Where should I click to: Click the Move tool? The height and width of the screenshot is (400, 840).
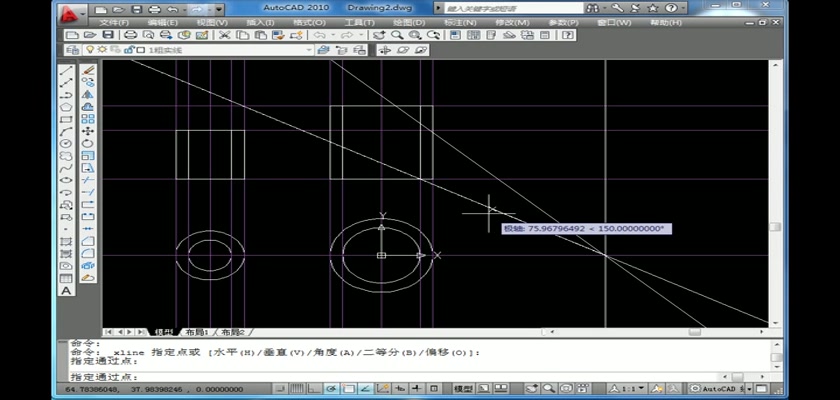pyautogui.click(x=88, y=131)
